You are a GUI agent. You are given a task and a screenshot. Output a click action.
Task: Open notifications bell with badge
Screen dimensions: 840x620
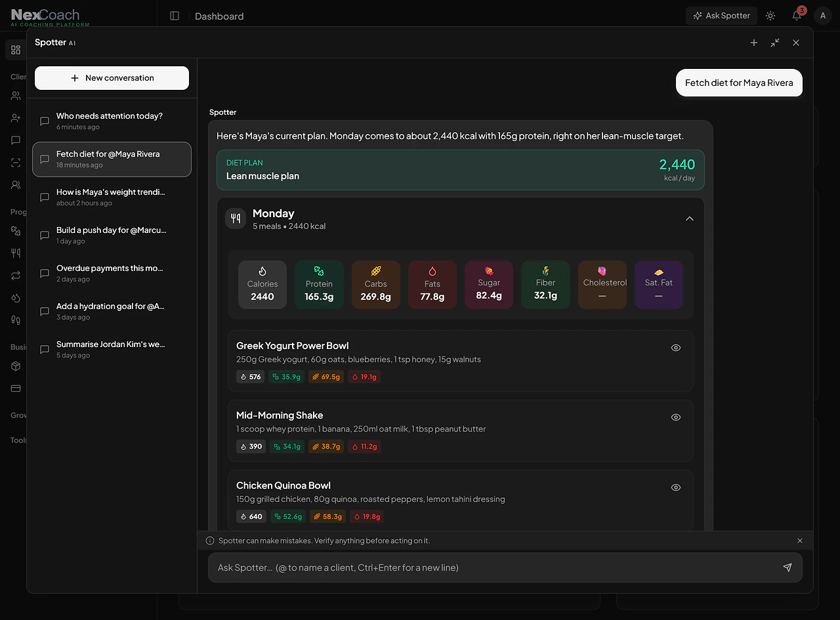pyautogui.click(x=797, y=15)
